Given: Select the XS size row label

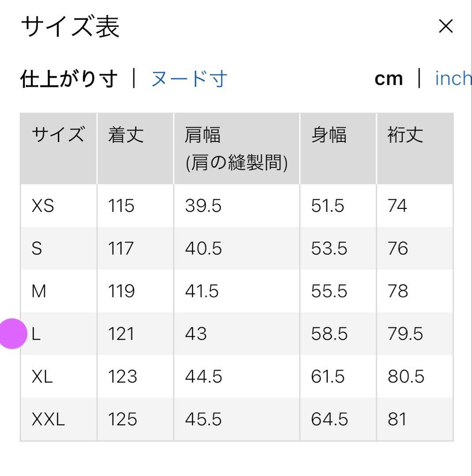Looking at the screenshot, I should pyautogui.click(x=43, y=205).
